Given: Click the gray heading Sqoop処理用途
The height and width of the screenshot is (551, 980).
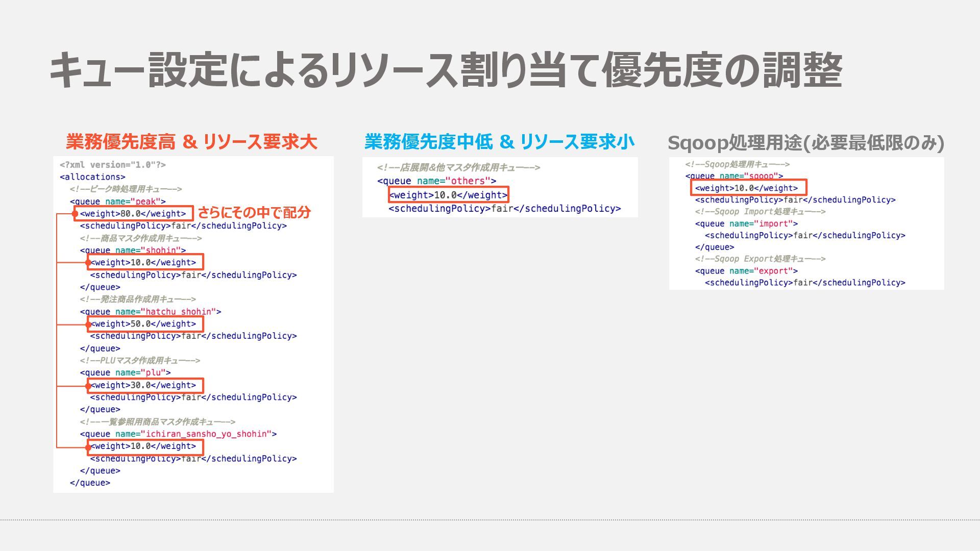Looking at the screenshot, I should coord(805,143).
